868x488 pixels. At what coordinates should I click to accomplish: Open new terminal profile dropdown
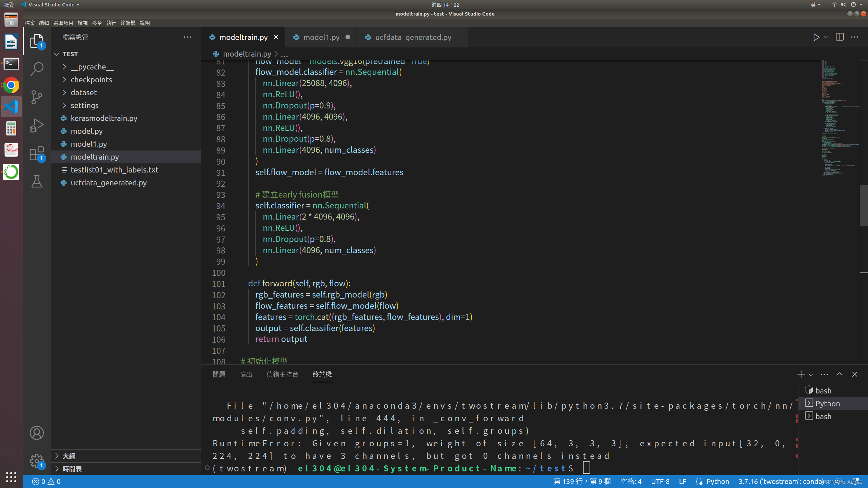[811, 374]
